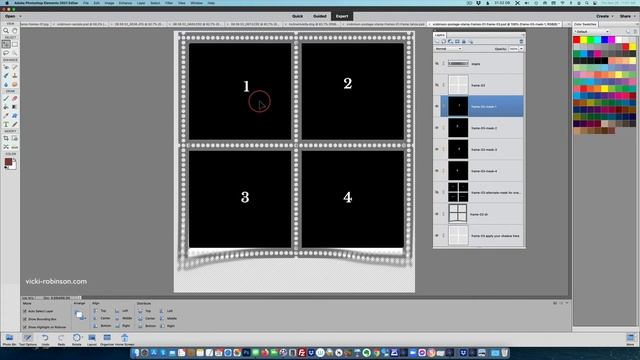Image resolution: width=640 pixels, height=360 pixels.
Task: Select the Gradient tool
Action: [15, 107]
